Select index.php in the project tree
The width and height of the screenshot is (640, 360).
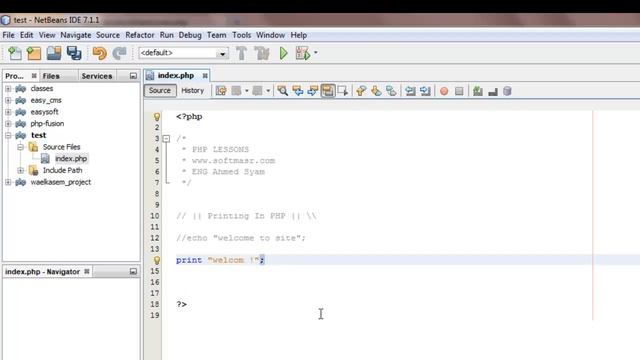coord(71,158)
